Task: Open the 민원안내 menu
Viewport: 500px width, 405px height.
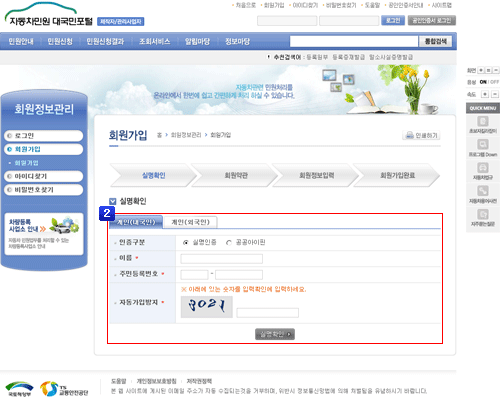Action: (x=21, y=41)
